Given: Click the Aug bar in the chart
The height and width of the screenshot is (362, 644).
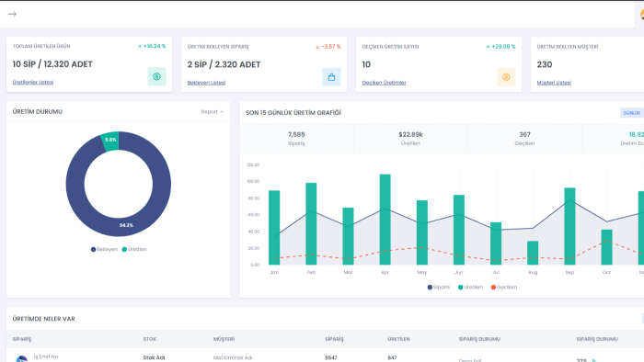Looking at the screenshot, I should [533, 253].
